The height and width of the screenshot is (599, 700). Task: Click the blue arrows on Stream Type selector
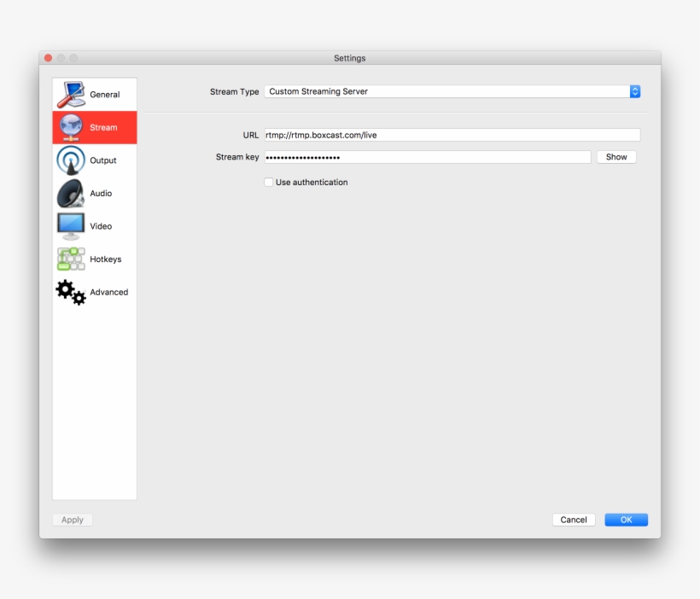pyautogui.click(x=635, y=91)
